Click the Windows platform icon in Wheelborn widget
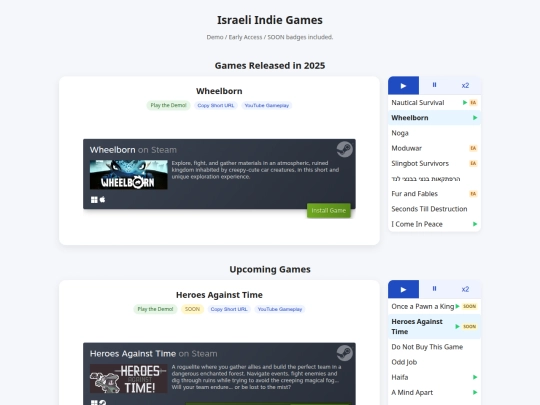This screenshot has width=540, height=405. (94, 200)
